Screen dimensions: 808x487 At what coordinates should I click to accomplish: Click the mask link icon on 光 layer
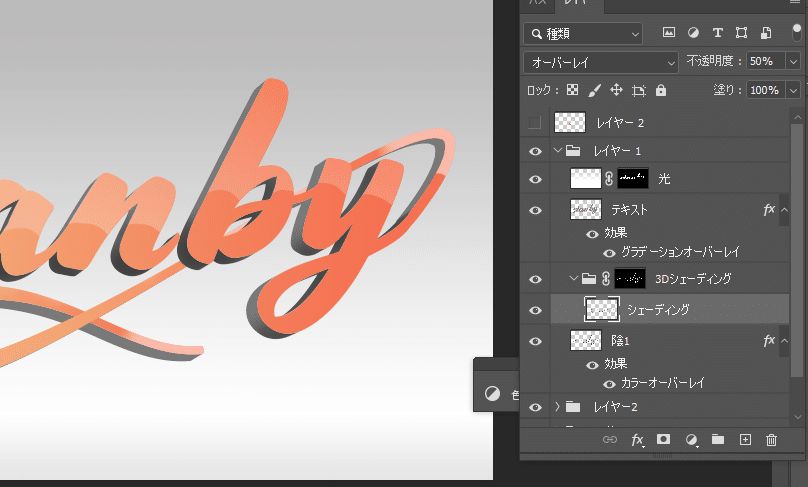pos(609,179)
